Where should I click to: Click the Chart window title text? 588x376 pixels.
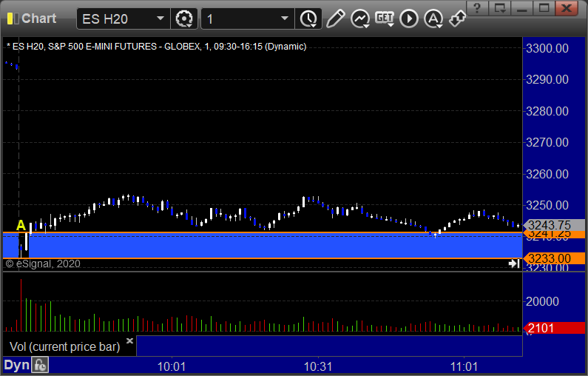coord(38,19)
